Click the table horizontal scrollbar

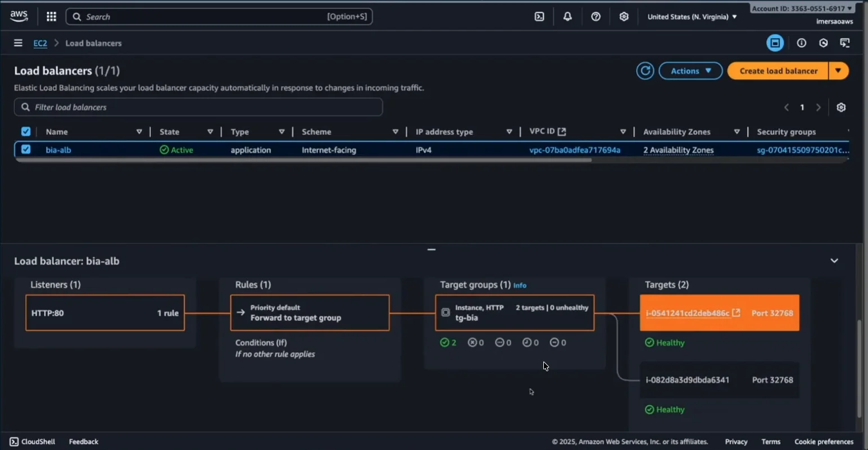coord(303,160)
